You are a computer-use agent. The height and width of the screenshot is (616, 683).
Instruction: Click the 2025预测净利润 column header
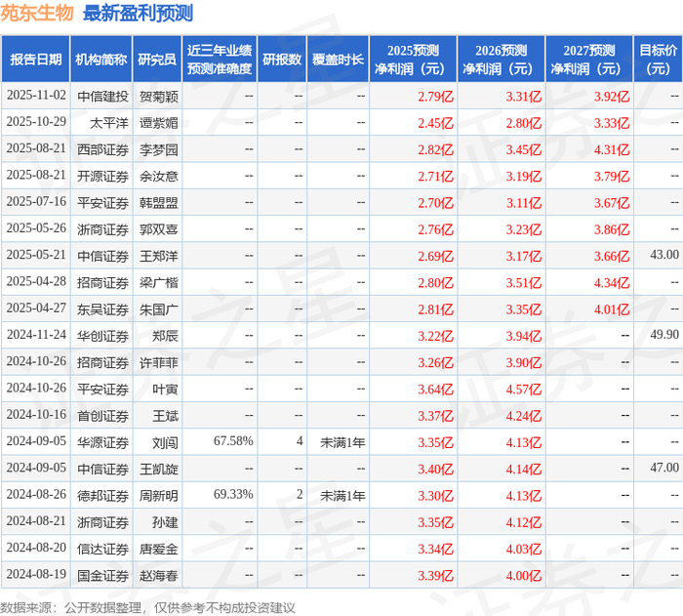413,60
